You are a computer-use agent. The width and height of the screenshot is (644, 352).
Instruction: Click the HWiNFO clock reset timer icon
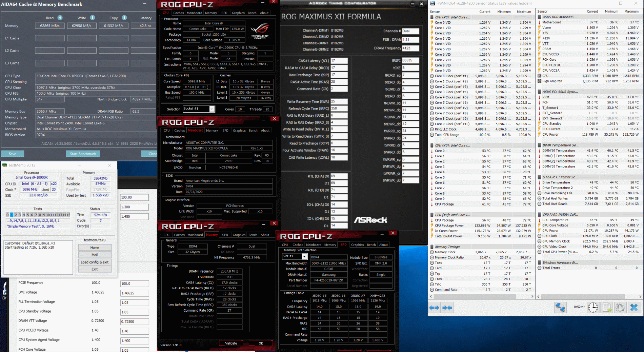(593, 307)
